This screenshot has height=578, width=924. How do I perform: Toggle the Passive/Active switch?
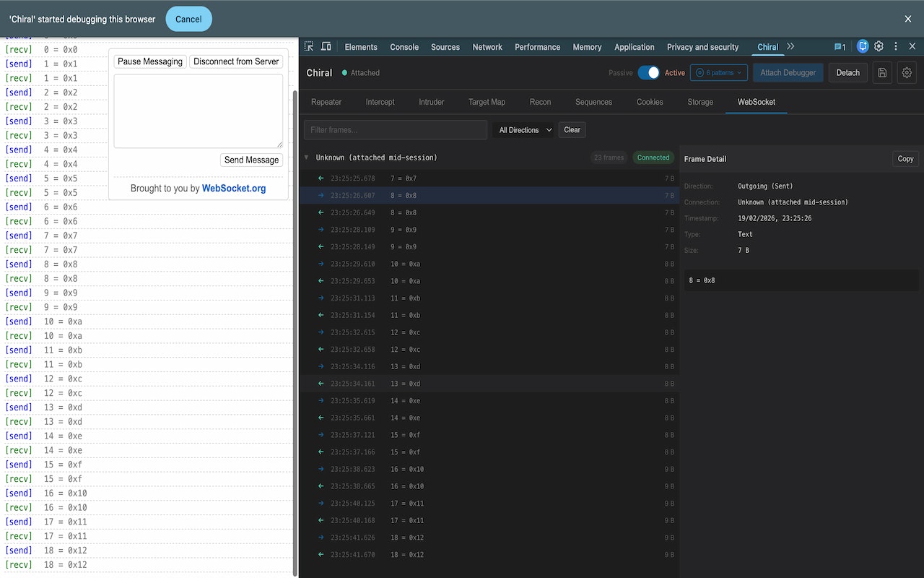point(648,72)
